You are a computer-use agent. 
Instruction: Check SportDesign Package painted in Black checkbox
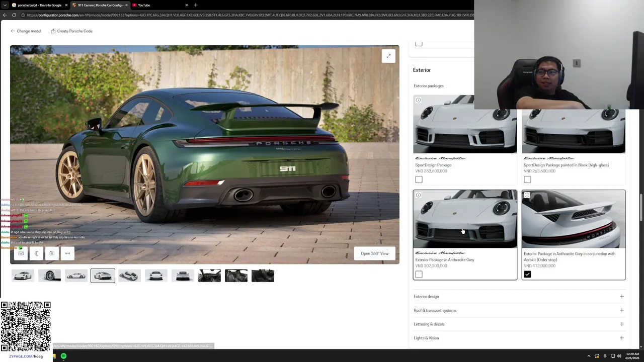click(527, 179)
